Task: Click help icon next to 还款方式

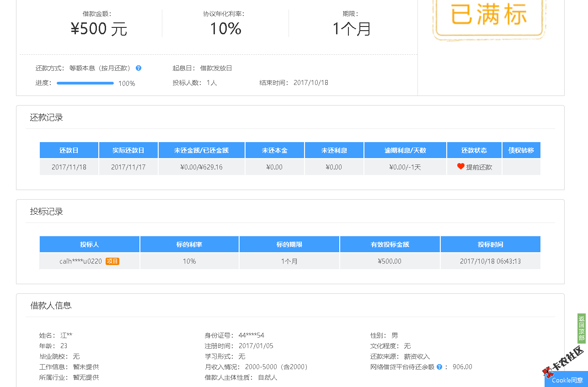Action: pos(139,68)
